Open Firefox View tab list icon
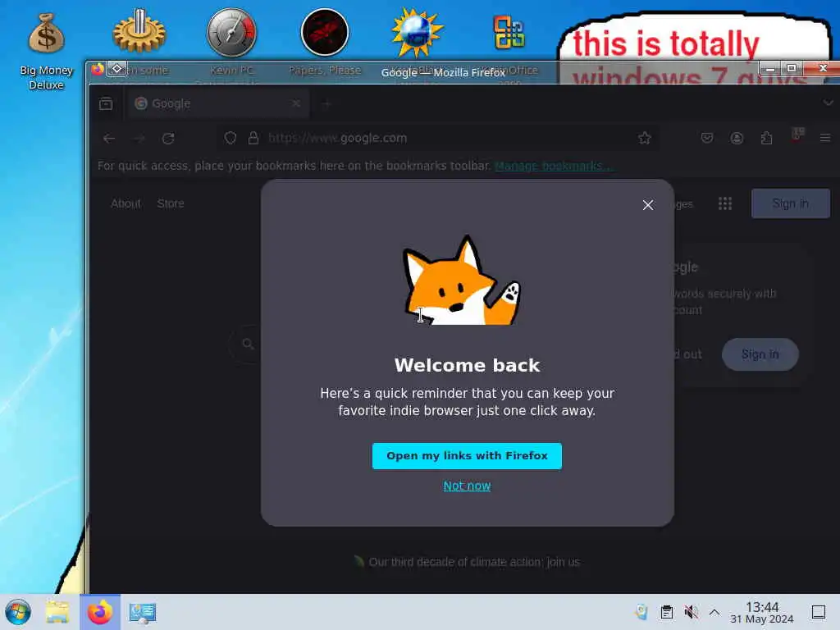840x630 pixels. click(x=106, y=103)
